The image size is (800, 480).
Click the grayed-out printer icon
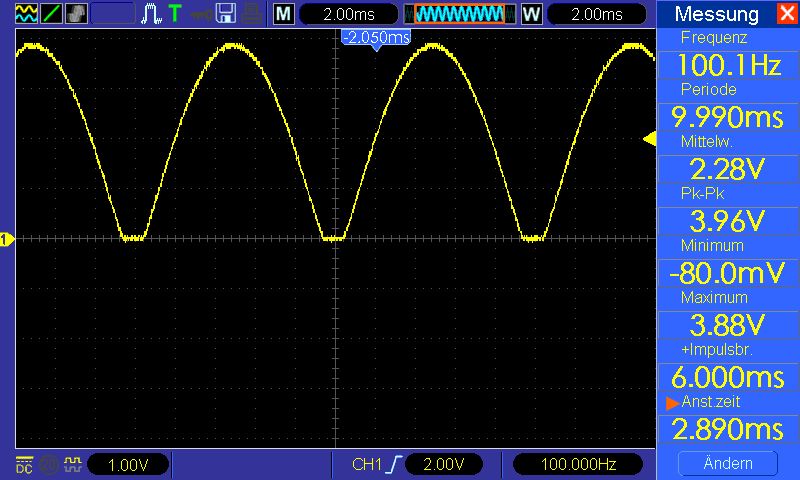[252, 14]
